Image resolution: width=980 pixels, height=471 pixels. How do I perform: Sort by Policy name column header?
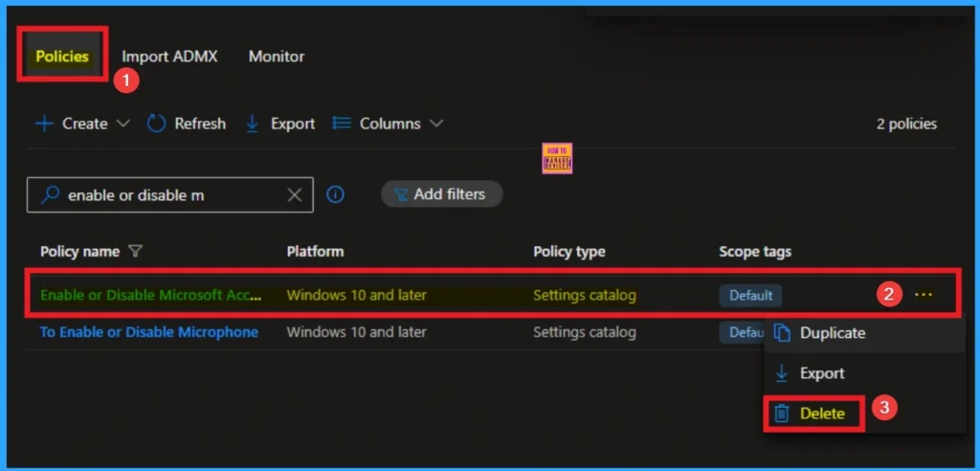pyautogui.click(x=79, y=252)
